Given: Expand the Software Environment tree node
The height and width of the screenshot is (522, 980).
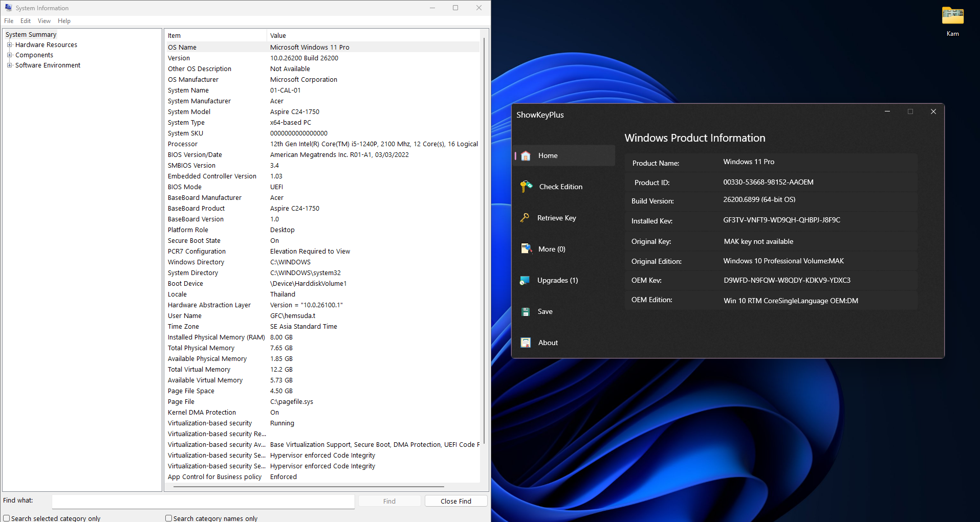Looking at the screenshot, I should coord(9,65).
